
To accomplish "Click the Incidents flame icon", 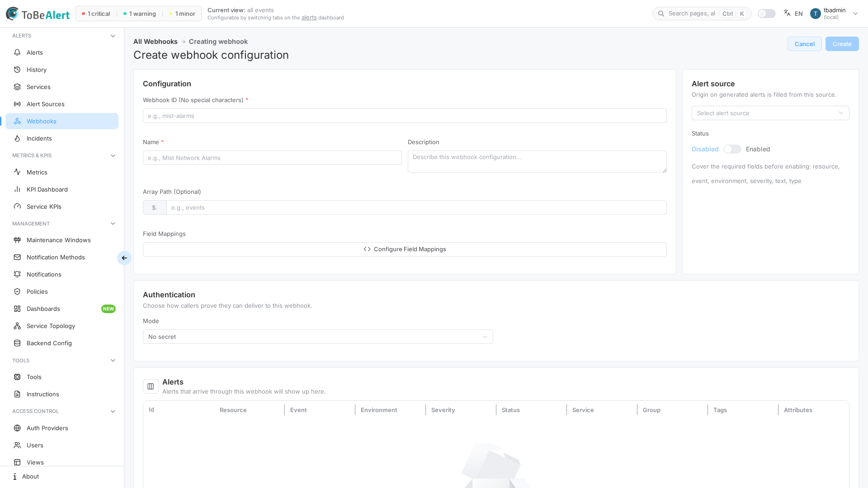I will pyautogui.click(x=17, y=138).
